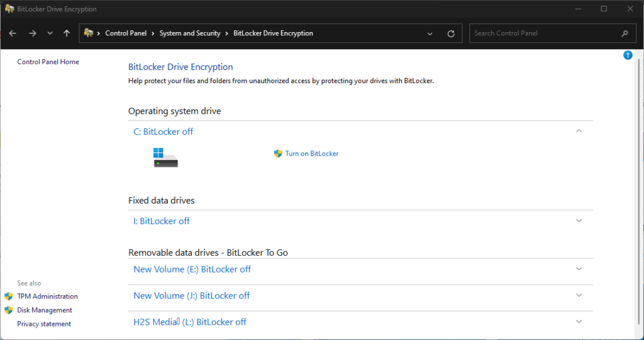Click the forward navigation arrow
Screen dimensions: 644x340
[x=32, y=33]
